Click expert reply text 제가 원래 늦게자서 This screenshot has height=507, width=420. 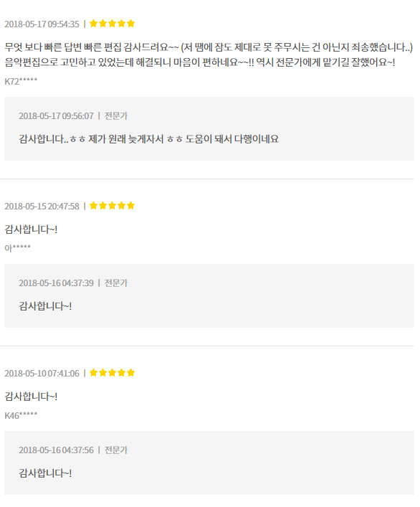click(x=126, y=139)
